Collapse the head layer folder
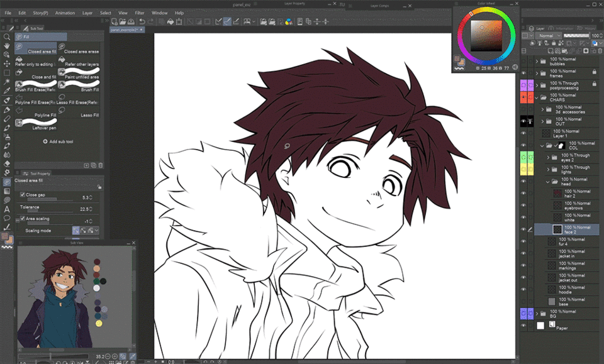Image resolution: width=604 pixels, height=364 pixels. (547, 182)
